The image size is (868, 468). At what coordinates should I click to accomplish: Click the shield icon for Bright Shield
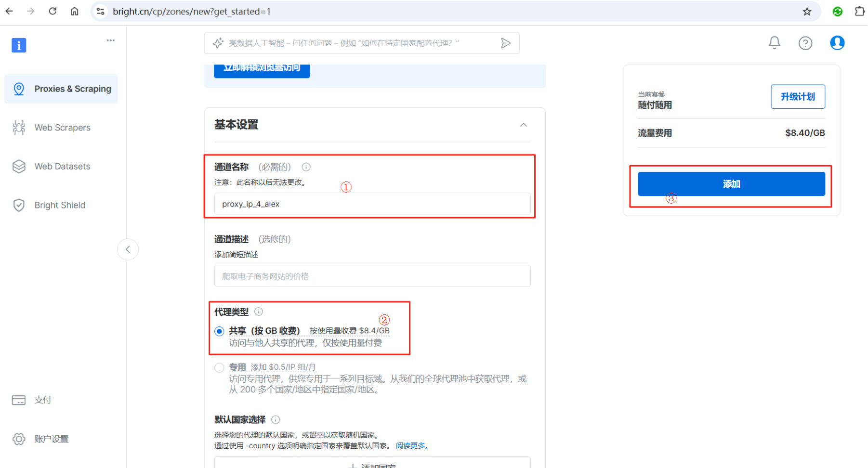[x=19, y=205]
